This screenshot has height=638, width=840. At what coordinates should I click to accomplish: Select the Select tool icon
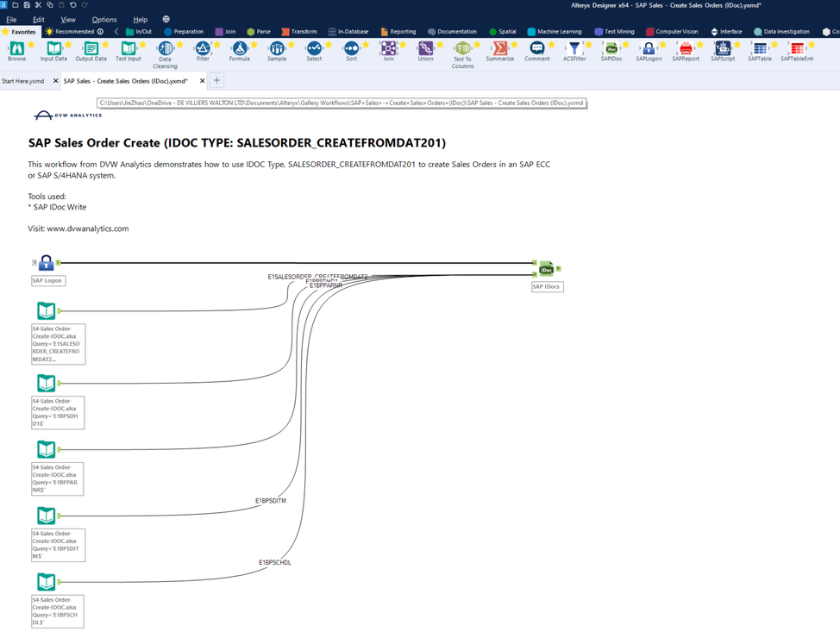click(314, 48)
